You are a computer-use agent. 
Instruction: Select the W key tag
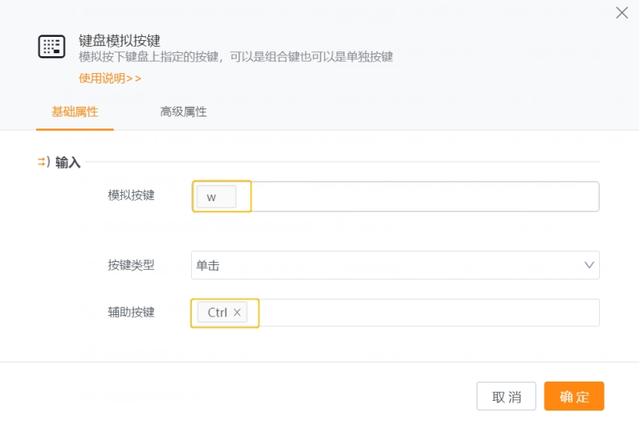point(216,197)
